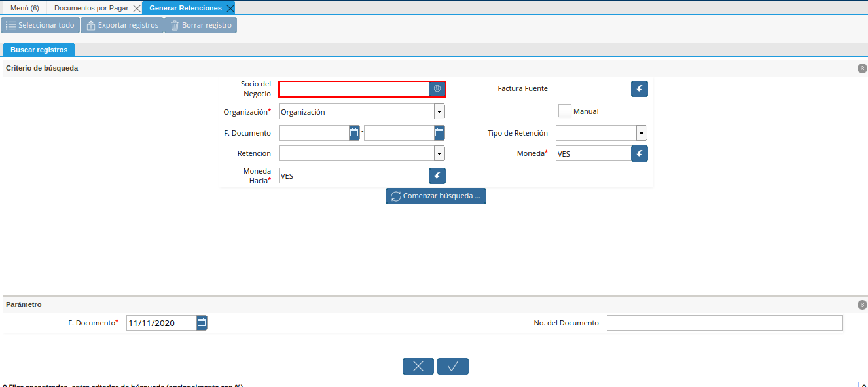Open Moneda Hacia lookup button
This screenshot has height=387, width=868.
click(x=437, y=175)
